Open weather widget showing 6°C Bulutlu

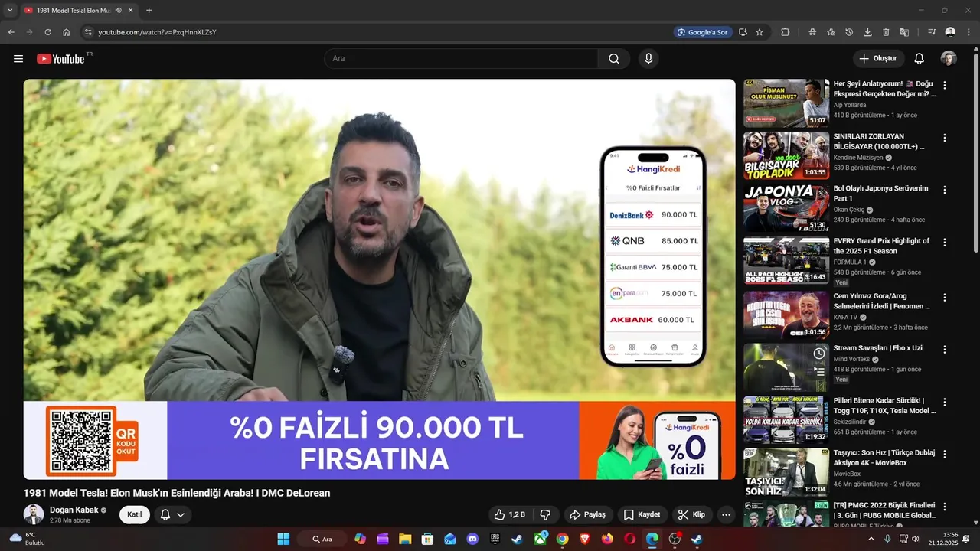point(27,539)
